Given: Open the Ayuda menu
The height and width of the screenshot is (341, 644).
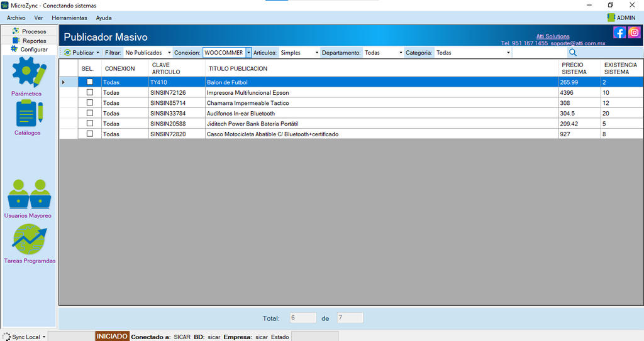Looking at the screenshot, I should pyautogui.click(x=104, y=18).
